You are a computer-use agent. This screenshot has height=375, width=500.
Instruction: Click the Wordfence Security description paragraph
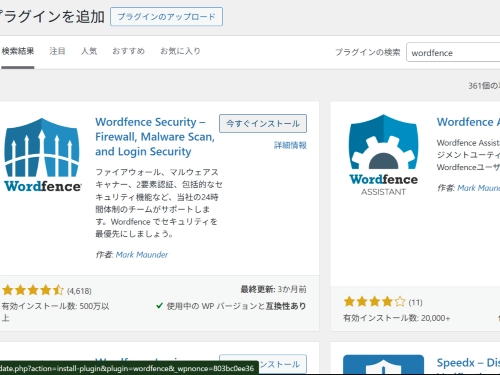pyautogui.click(x=159, y=203)
